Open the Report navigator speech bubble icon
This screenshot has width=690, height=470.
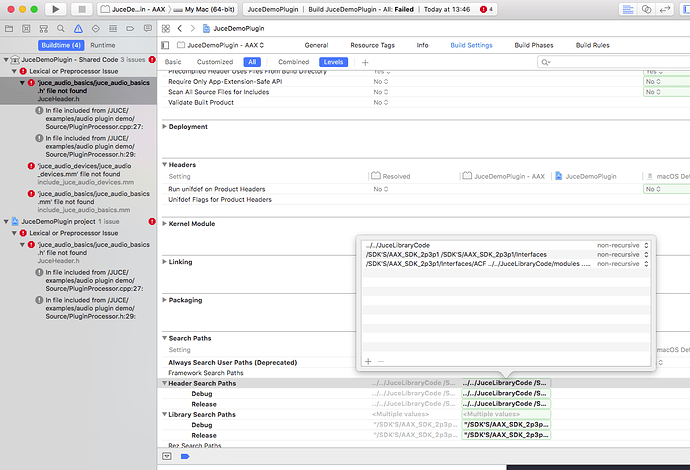(148, 29)
